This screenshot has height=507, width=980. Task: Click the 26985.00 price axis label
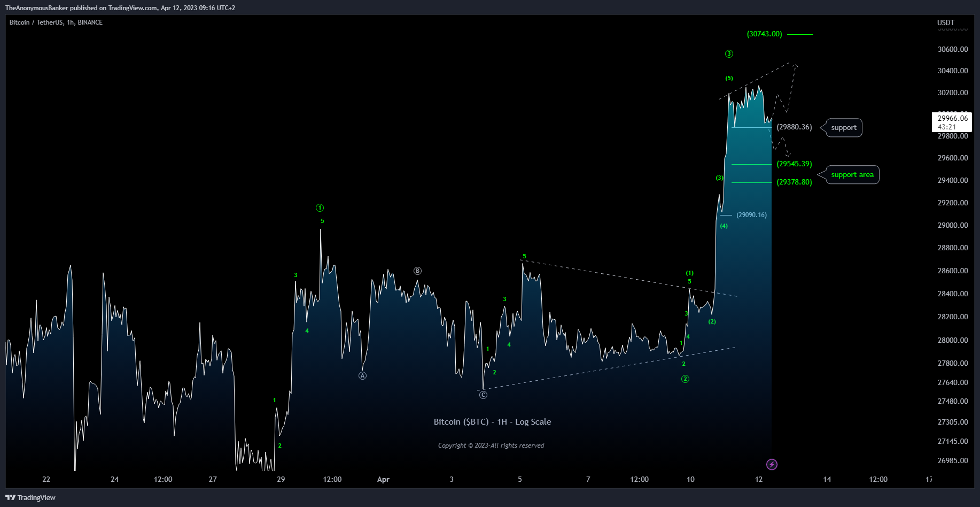pos(953,460)
